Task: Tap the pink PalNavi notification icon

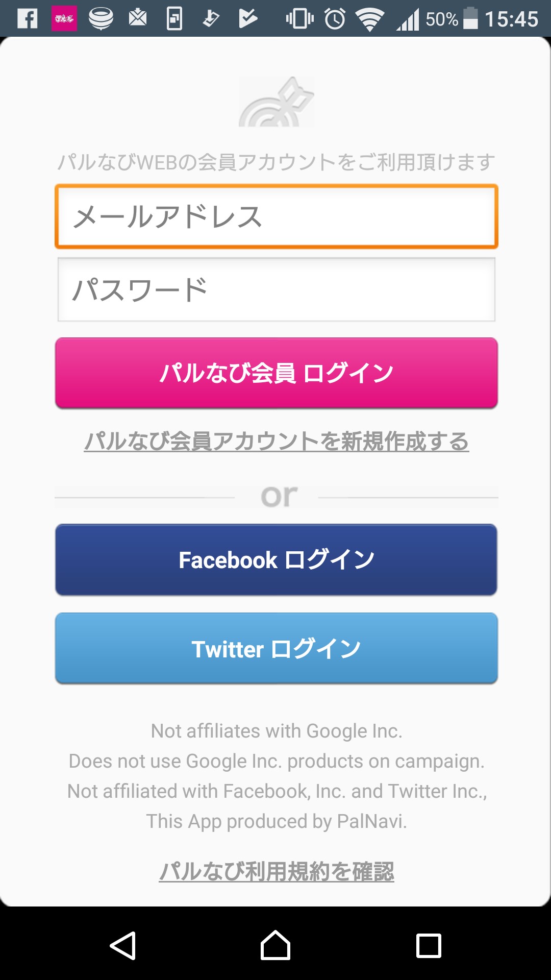Action: click(x=64, y=19)
